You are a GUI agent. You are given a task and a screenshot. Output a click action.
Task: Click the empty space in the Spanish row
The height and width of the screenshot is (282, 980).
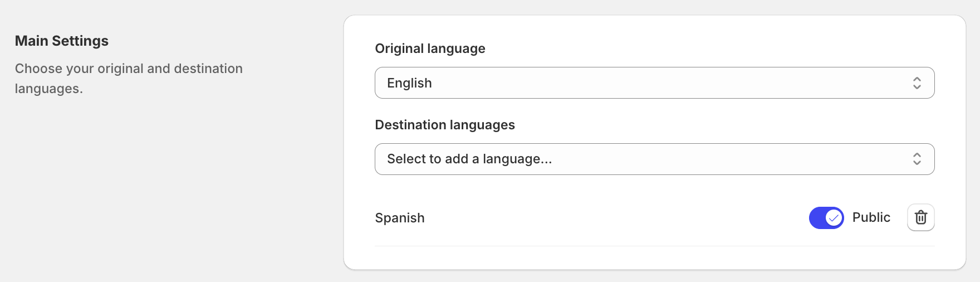[612, 218]
